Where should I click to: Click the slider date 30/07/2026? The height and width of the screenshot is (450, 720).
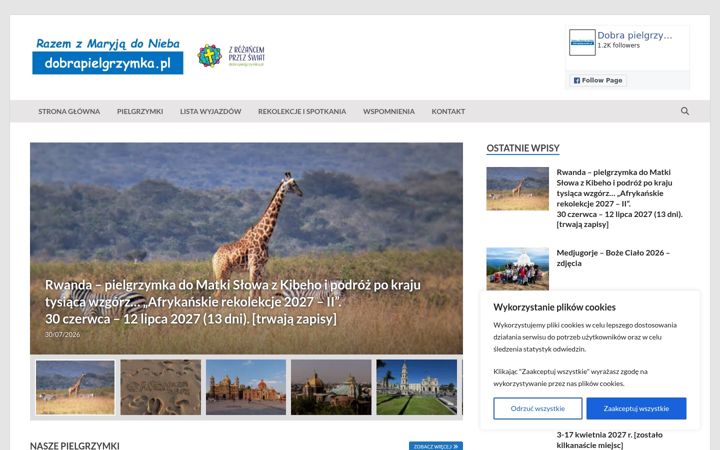pyautogui.click(x=62, y=334)
